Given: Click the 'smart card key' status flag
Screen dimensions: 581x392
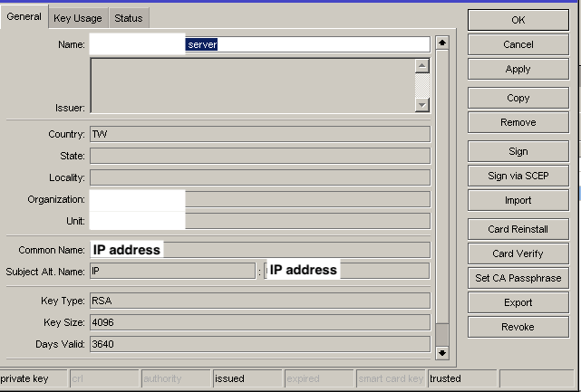Looking at the screenshot, I should point(391,378).
